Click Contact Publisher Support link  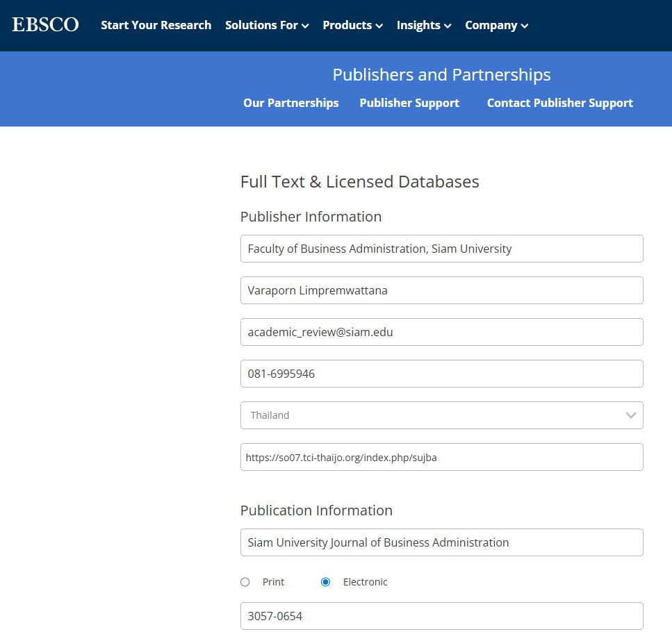click(x=559, y=103)
